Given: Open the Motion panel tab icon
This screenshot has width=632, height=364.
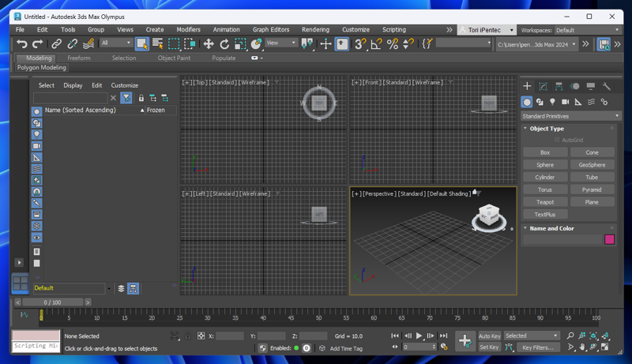Looking at the screenshot, I should pos(575,86).
